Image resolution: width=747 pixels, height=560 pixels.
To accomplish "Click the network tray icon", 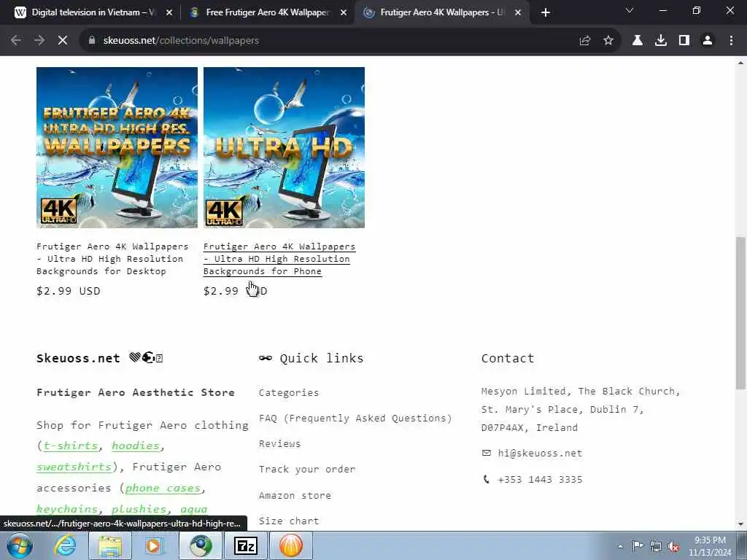I will [656, 546].
